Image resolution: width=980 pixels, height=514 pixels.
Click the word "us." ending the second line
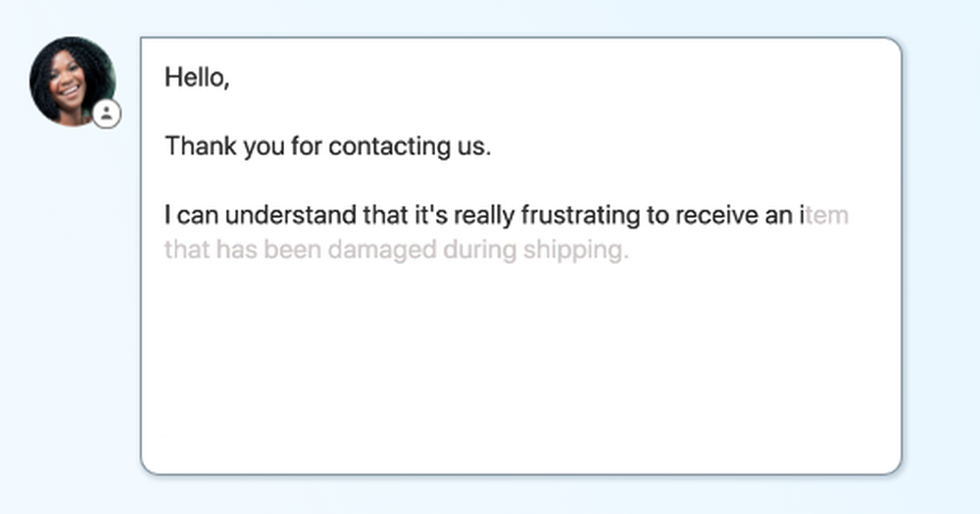(x=472, y=147)
